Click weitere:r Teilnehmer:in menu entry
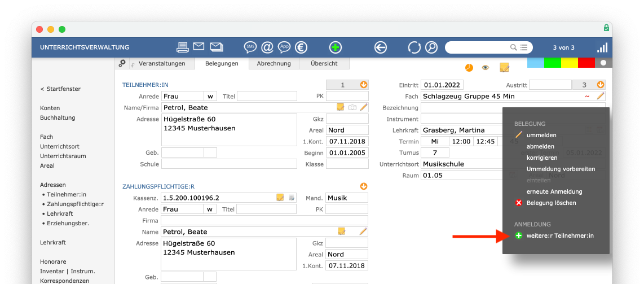The height and width of the screenshot is (284, 644). pos(560,235)
